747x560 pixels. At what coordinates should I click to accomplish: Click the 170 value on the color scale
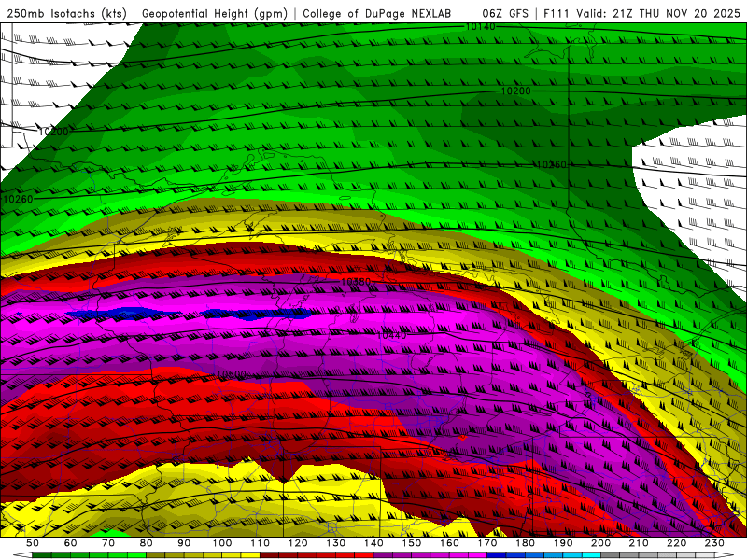click(487, 543)
